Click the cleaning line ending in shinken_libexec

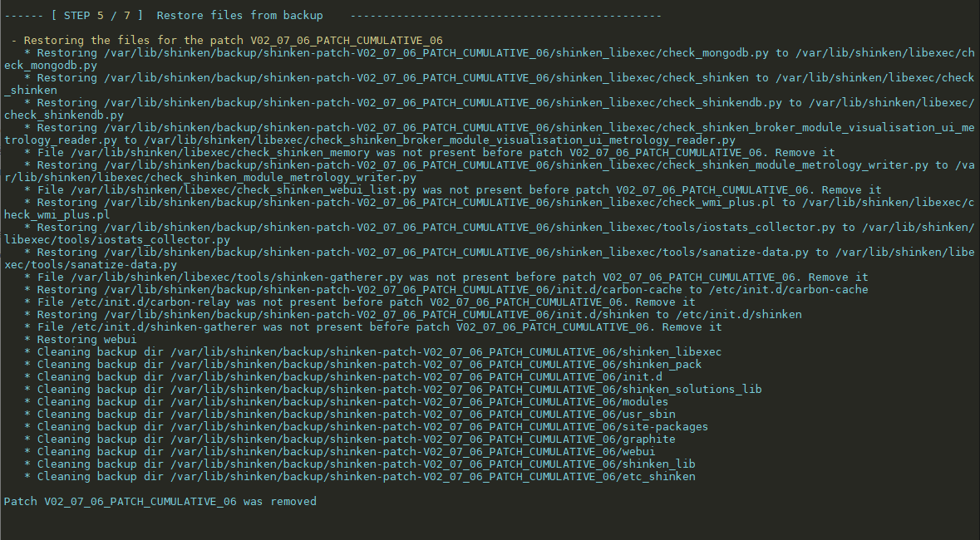tap(373, 352)
